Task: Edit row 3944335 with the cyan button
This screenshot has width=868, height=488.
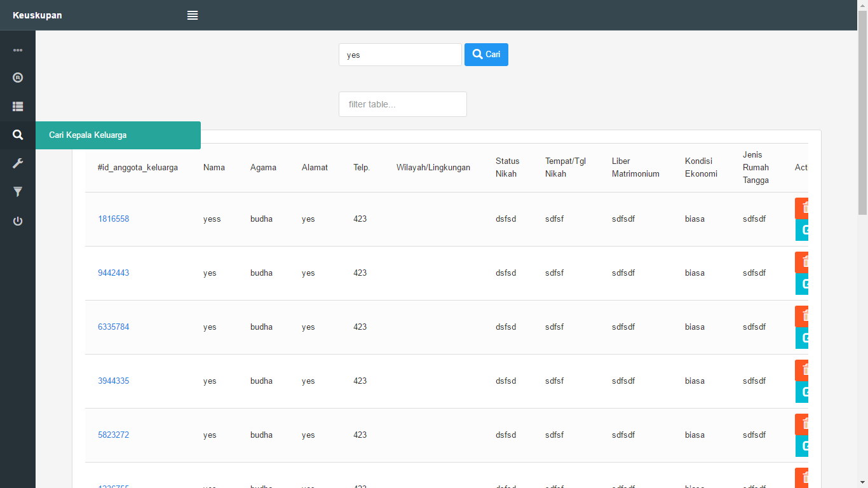Action: point(802,392)
